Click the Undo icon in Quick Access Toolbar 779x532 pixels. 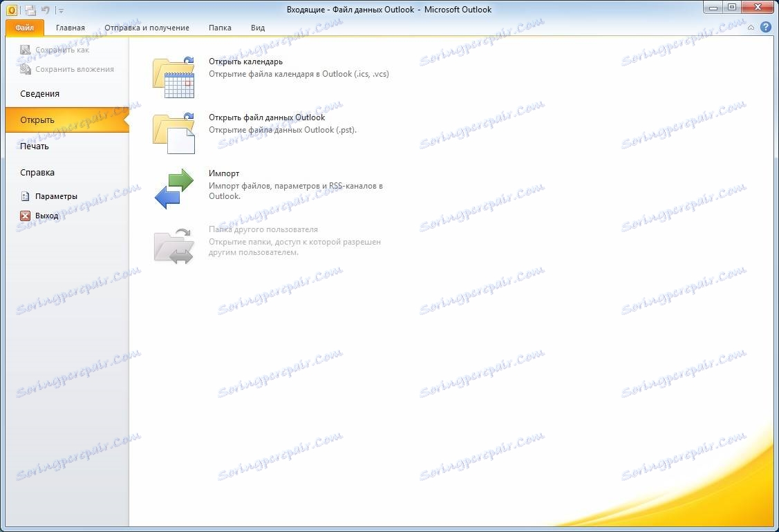pyautogui.click(x=45, y=9)
